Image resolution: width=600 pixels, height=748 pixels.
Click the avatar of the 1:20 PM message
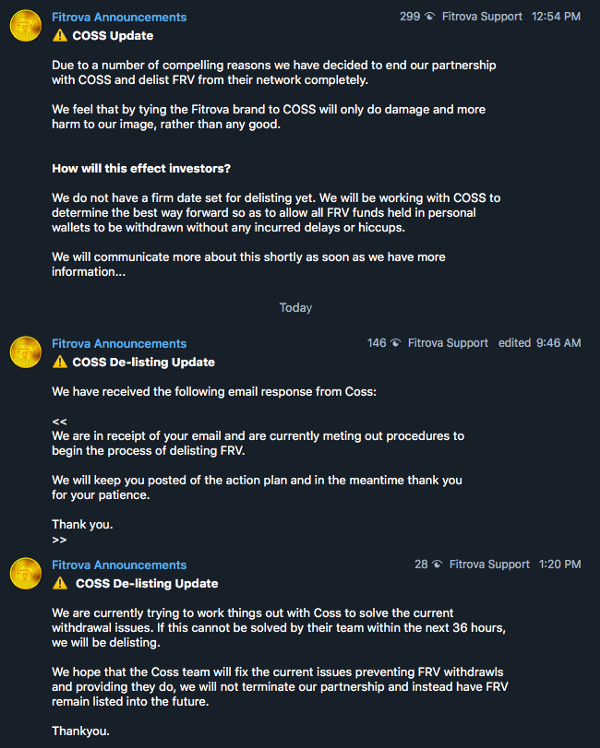[25, 574]
